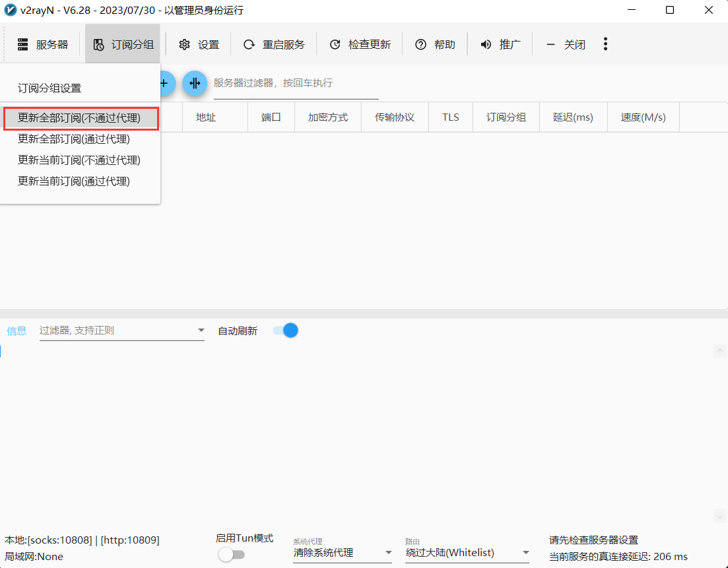Expand the 信息 log filter dropdown arrow
The image size is (728, 568).
point(201,331)
